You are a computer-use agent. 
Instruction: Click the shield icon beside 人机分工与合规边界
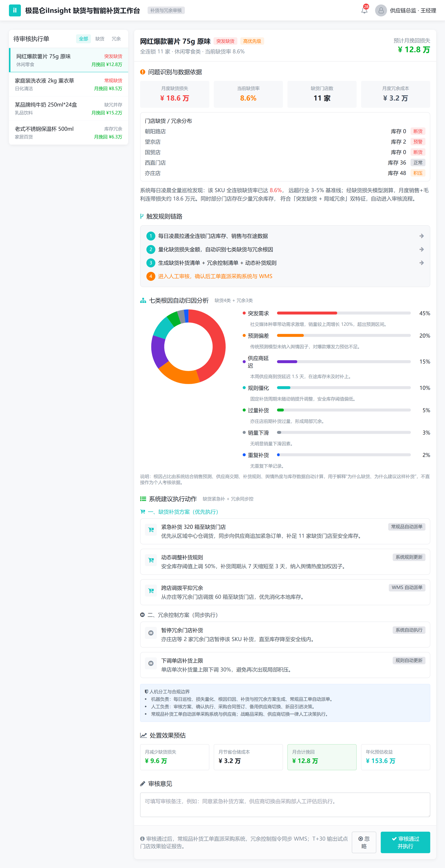point(146,691)
